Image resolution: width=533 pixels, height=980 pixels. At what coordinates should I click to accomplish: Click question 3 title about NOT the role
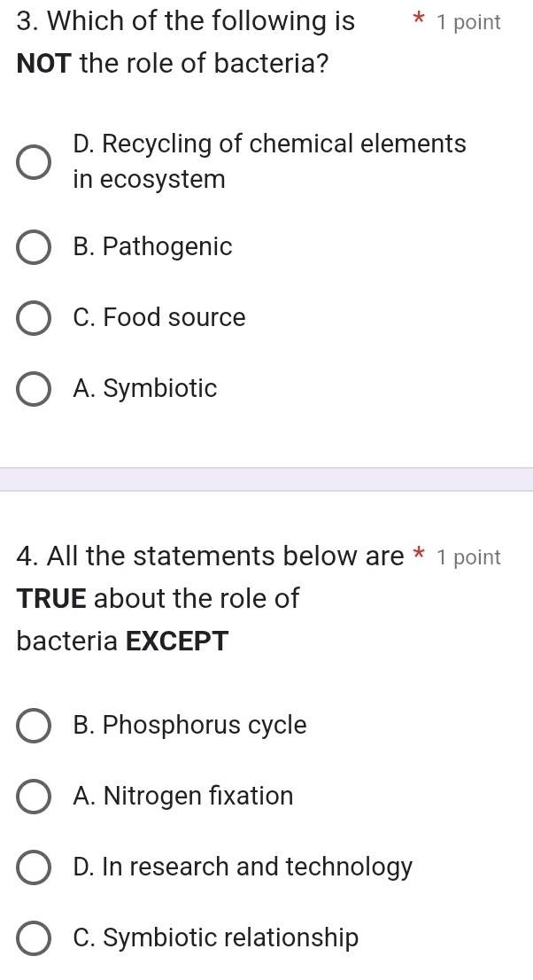coord(186,41)
